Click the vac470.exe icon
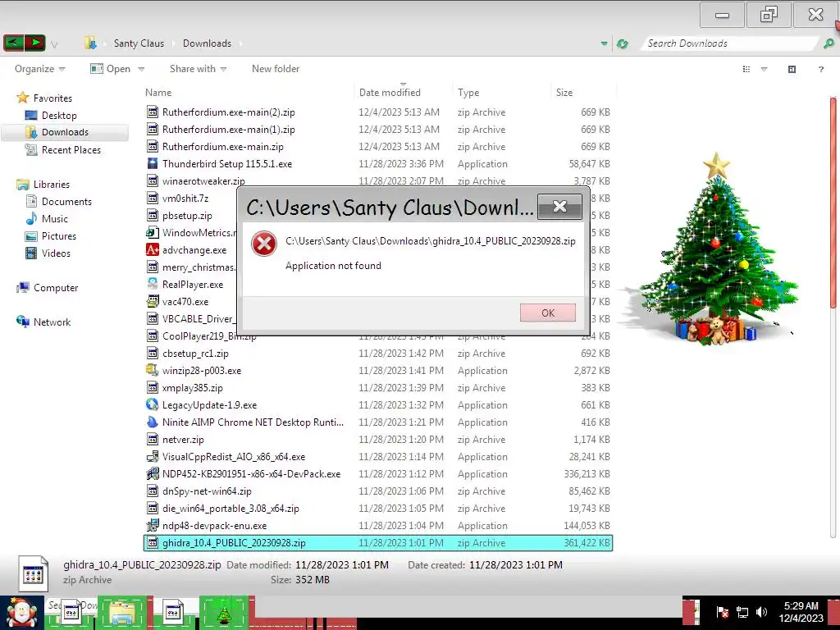Viewport: 840px width, 630px height. pyautogui.click(x=153, y=301)
